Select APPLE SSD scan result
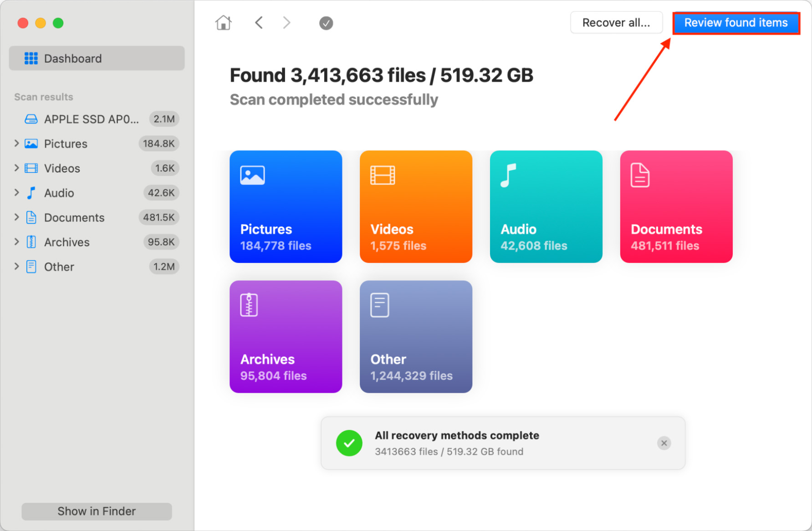Screen dimensions: 812x531 point(91,119)
